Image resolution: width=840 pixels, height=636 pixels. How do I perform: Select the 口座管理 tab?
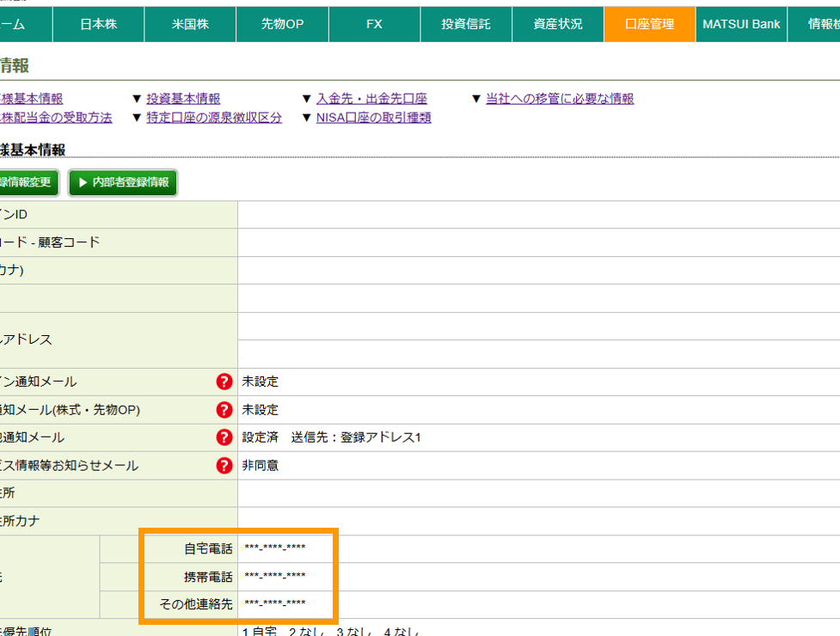click(649, 24)
